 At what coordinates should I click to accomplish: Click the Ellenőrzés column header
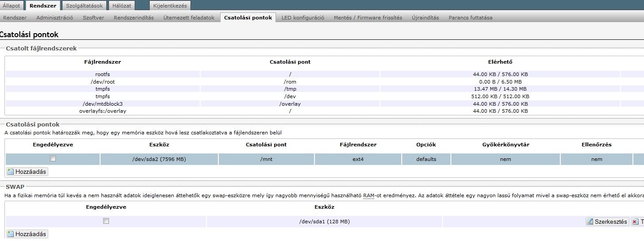click(596, 145)
